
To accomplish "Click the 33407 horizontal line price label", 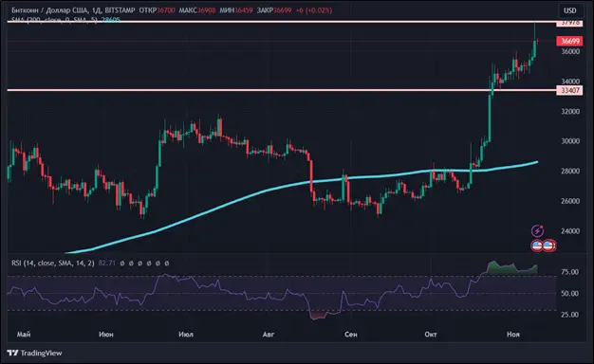I will pos(569,90).
